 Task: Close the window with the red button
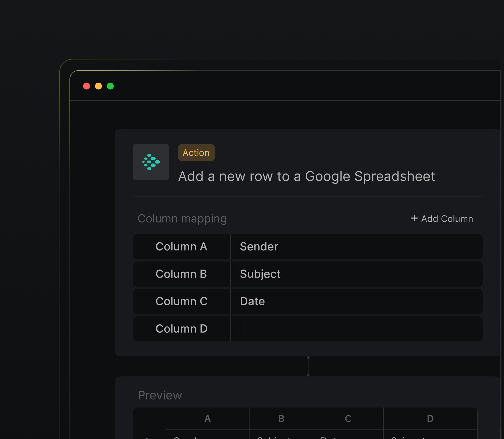[x=86, y=86]
